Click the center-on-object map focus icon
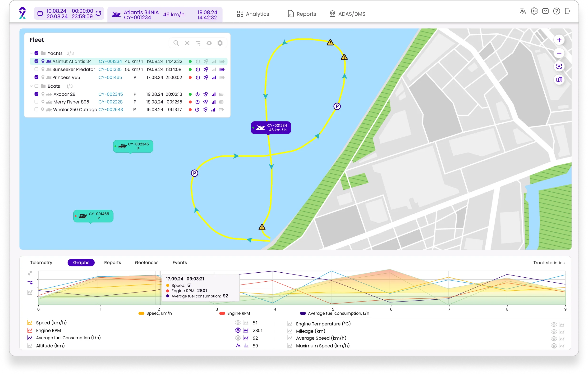The image size is (588, 374). (x=559, y=66)
